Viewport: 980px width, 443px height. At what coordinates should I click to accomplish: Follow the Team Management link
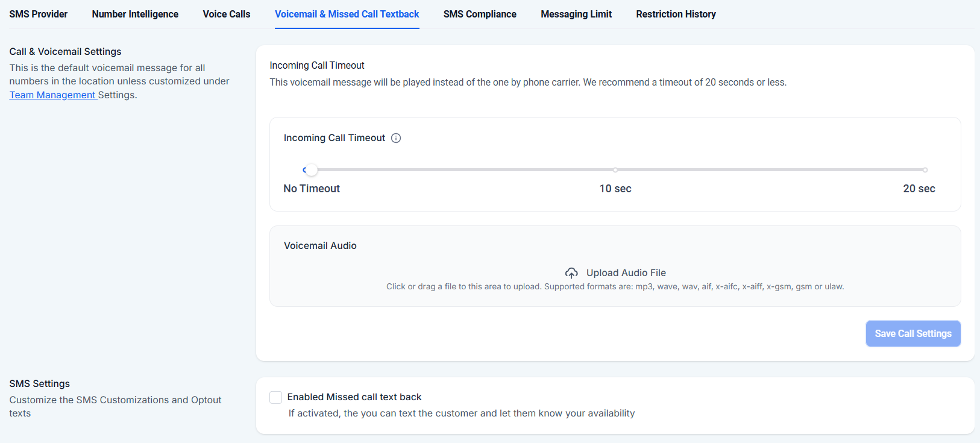click(x=52, y=95)
